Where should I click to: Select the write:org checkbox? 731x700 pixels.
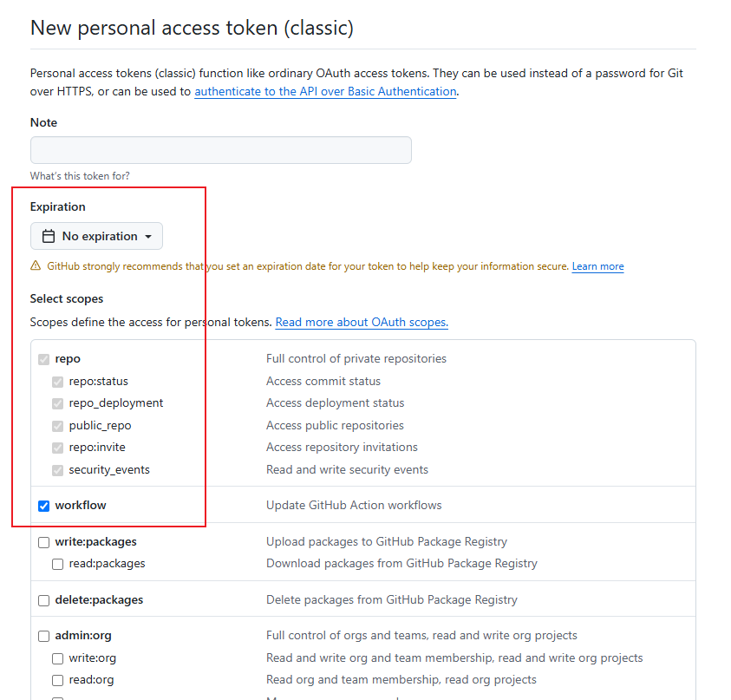(58, 658)
